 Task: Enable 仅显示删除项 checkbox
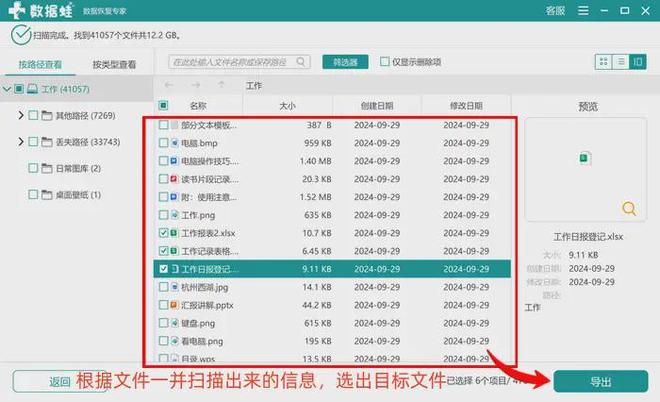point(384,61)
